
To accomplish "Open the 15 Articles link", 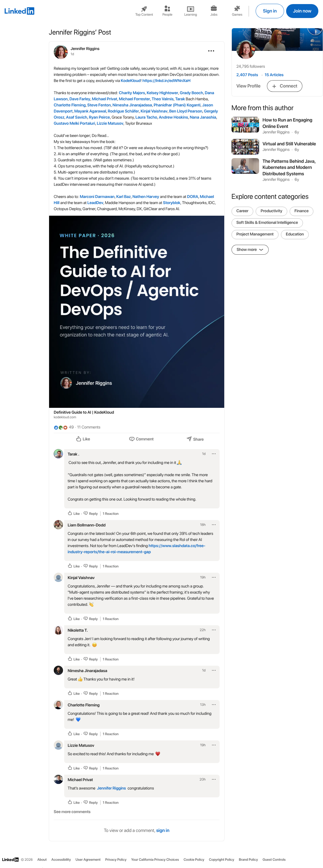I will pyautogui.click(x=274, y=75).
